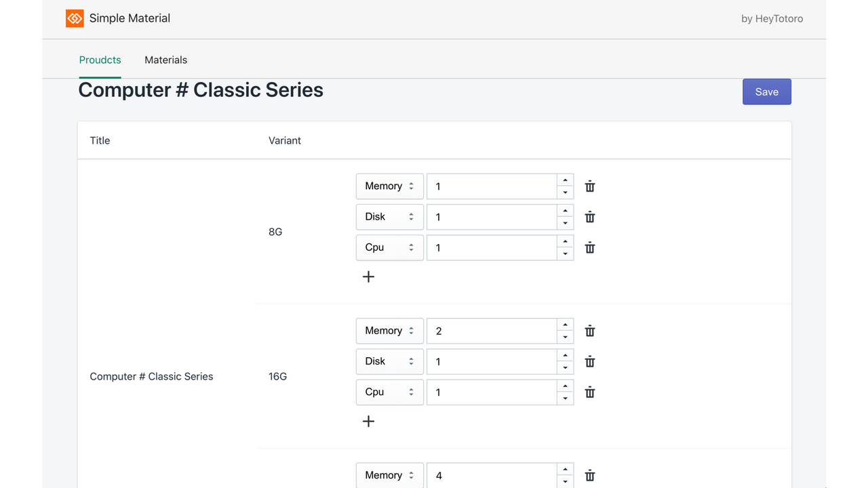Remove the 16G Disk material row
868x488 pixels.
[590, 361]
